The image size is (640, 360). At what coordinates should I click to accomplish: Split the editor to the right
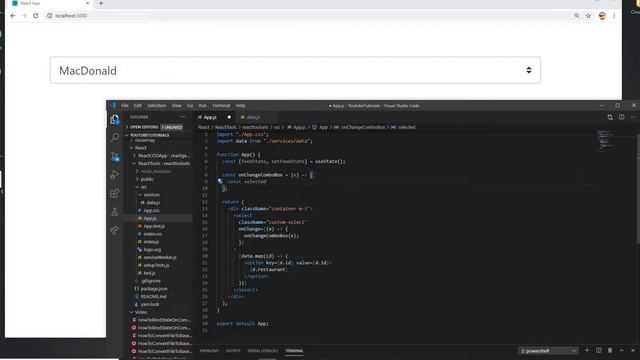tap(621, 117)
